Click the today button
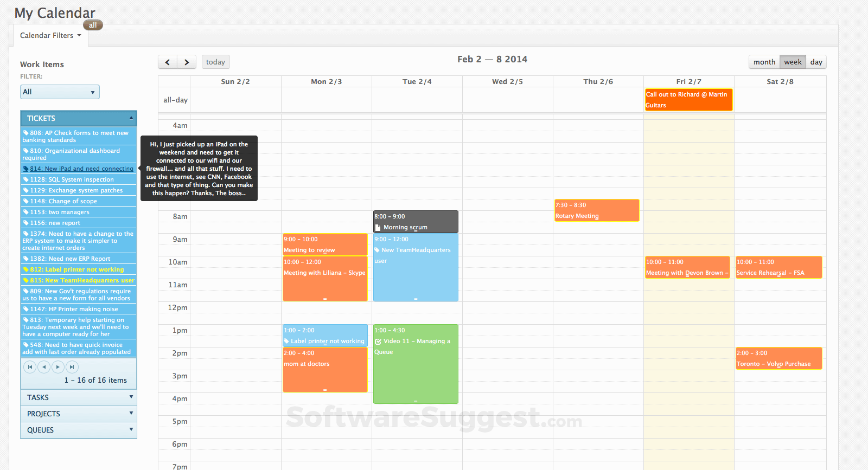The image size is (868, 470). coord(215,62)
